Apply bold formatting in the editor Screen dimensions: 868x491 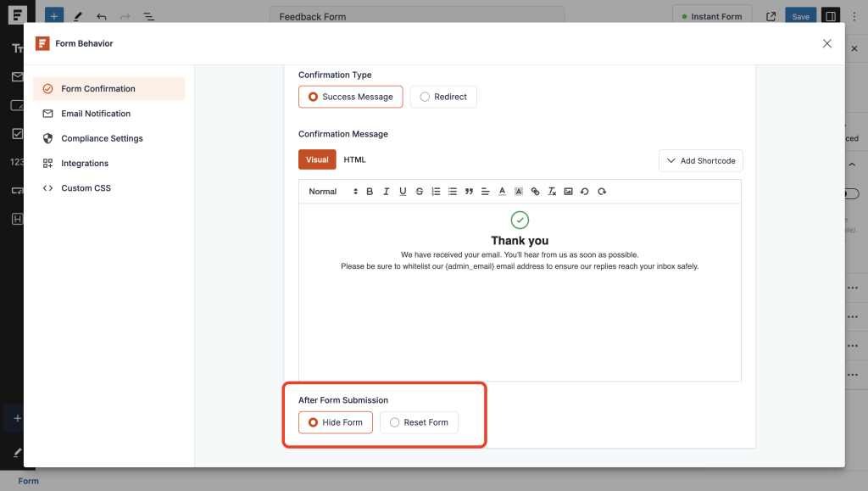tap(369, 191)
